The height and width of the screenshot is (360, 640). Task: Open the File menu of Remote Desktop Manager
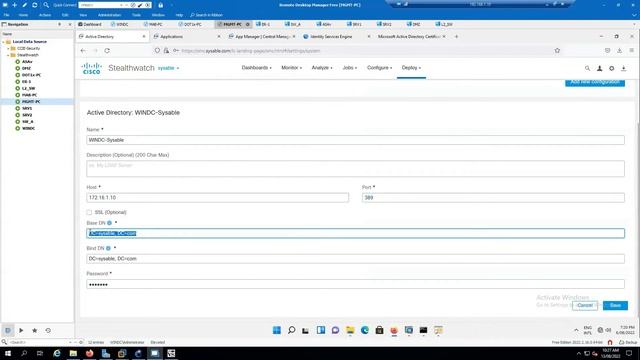pyautogui.click(x=7, y=15)
